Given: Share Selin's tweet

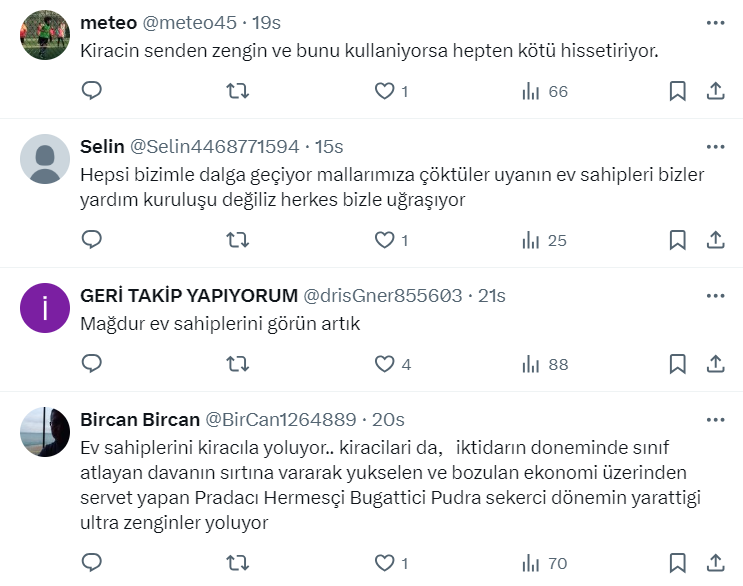Looking at the screenshot, I should point(716,240).
